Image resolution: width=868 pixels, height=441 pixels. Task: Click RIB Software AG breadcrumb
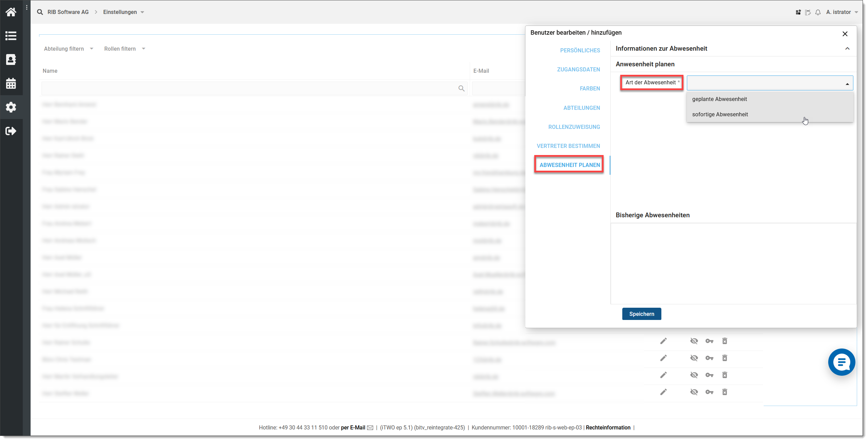[68, 12]
